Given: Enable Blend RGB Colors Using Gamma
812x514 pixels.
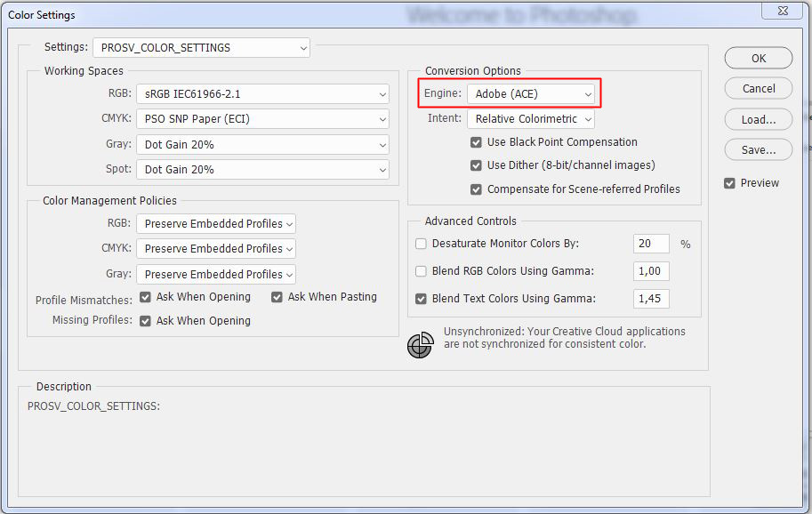Looking at the screenshot, I should tap(422, 271).
